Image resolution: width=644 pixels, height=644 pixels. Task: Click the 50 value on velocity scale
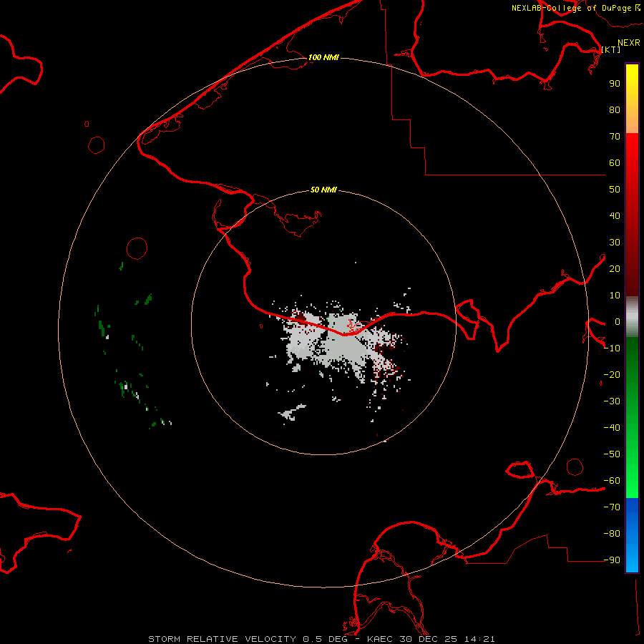pos(615,190)
